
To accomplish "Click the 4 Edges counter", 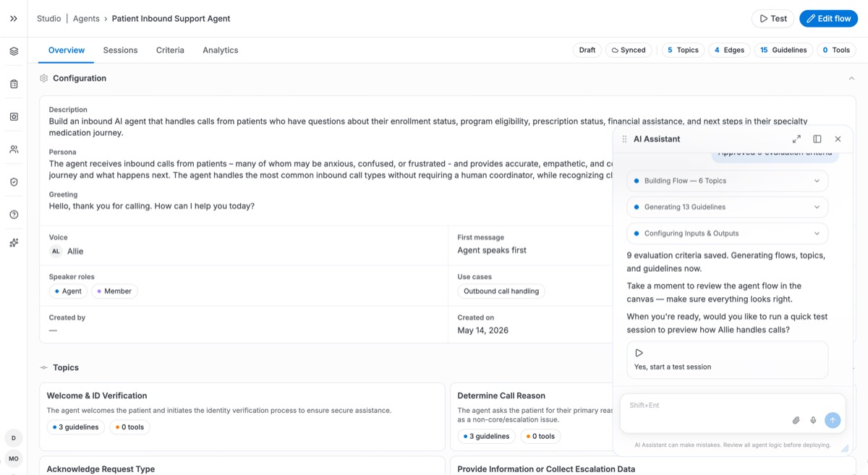I will [x=729, y=50].
